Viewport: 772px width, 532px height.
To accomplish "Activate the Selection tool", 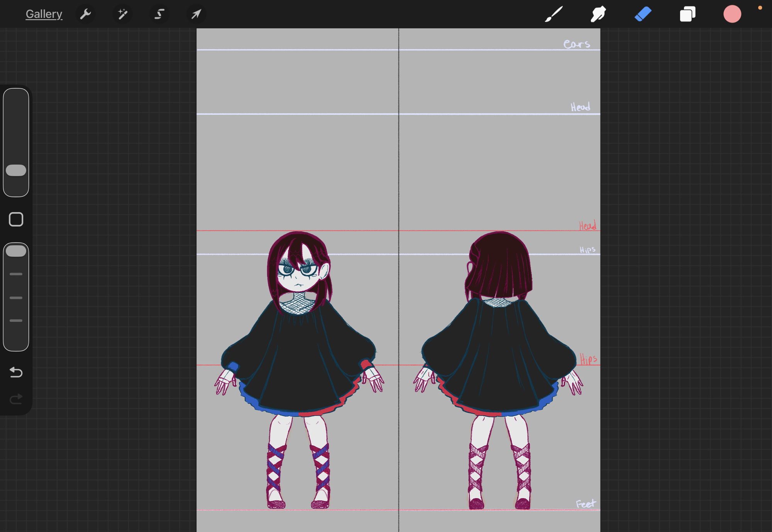I will [159, 14].
